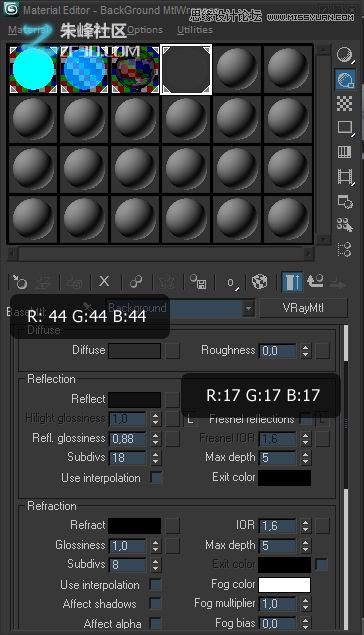Click the Roughness map button
This screenshot has width=364, height=635.
click(323, 351)
